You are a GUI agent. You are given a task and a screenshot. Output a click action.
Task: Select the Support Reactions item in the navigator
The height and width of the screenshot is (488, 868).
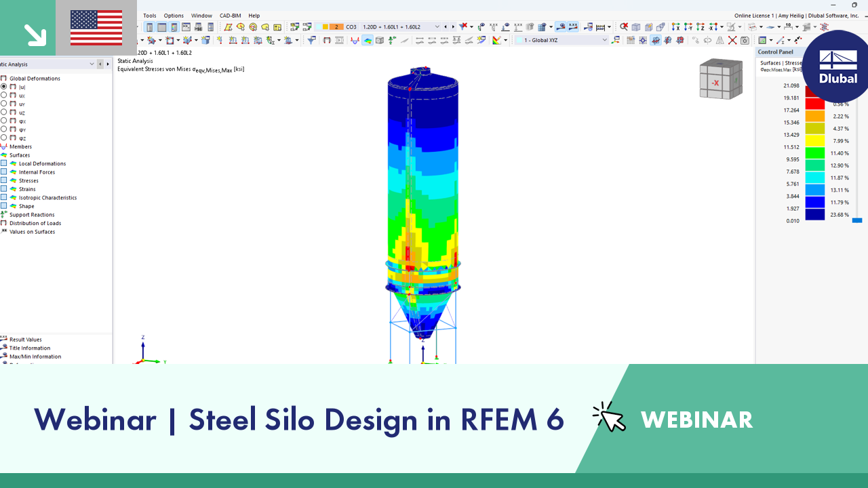coord(32,215)
